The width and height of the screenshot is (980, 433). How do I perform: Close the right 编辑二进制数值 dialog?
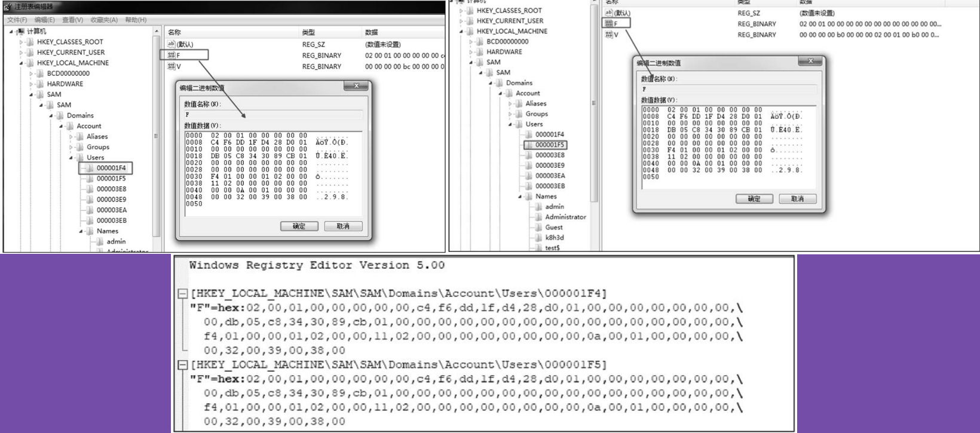810,61
